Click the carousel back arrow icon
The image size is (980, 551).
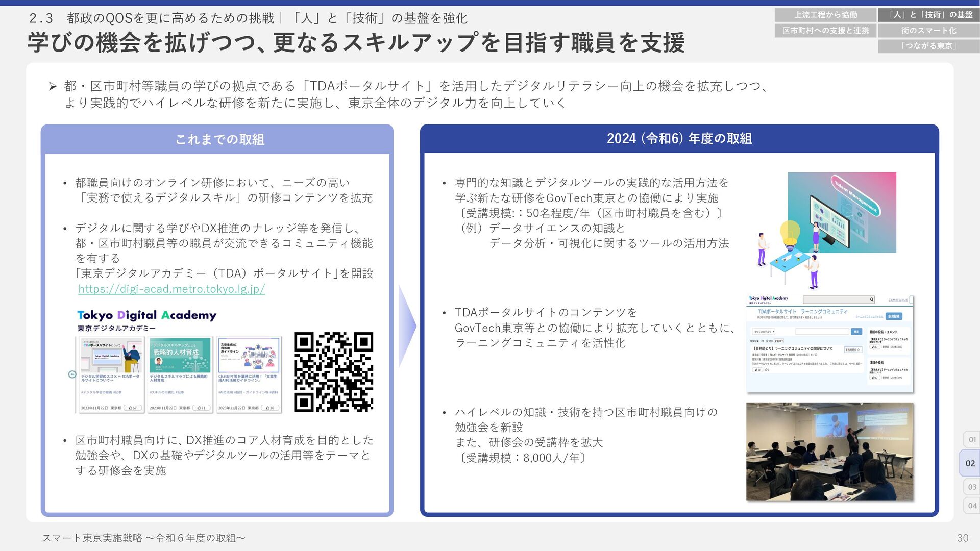(x=72, y=374)
